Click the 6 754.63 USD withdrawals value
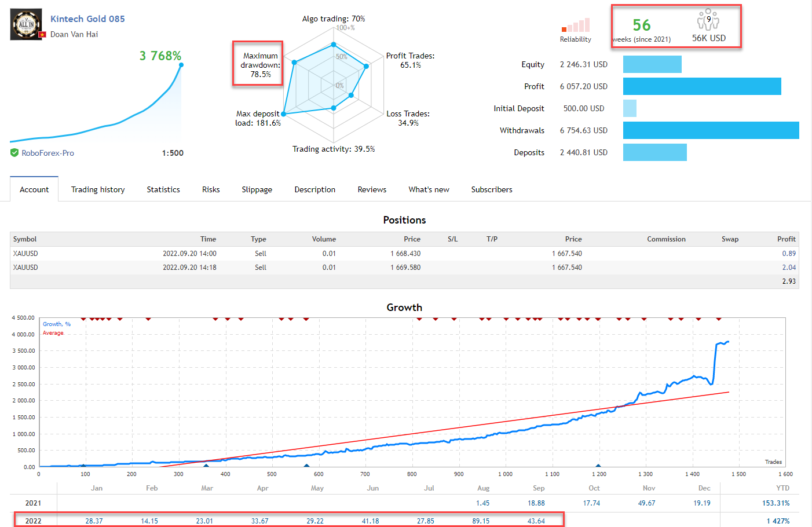This screenshot has height=527, width=812. pyautogui.click(x=584, y=130)
